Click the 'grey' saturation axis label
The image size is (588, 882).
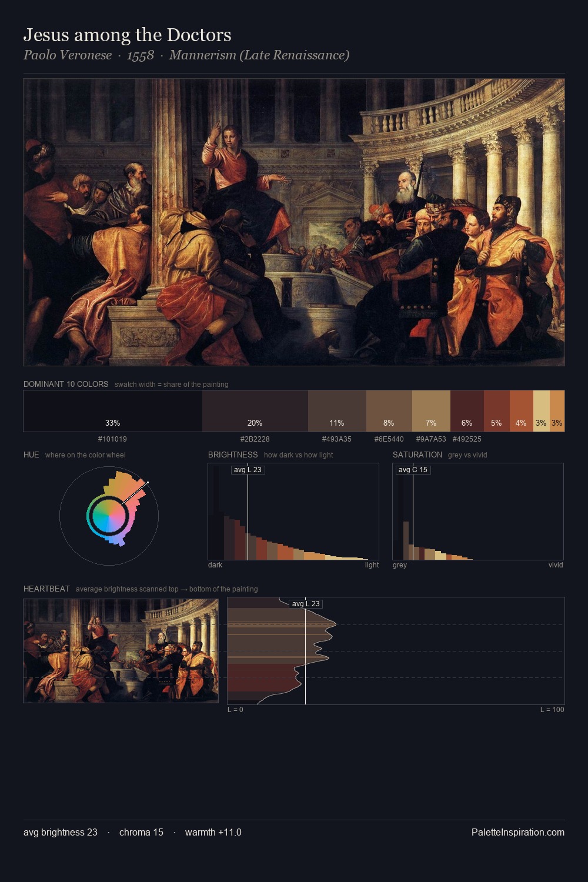coord(400,565)
